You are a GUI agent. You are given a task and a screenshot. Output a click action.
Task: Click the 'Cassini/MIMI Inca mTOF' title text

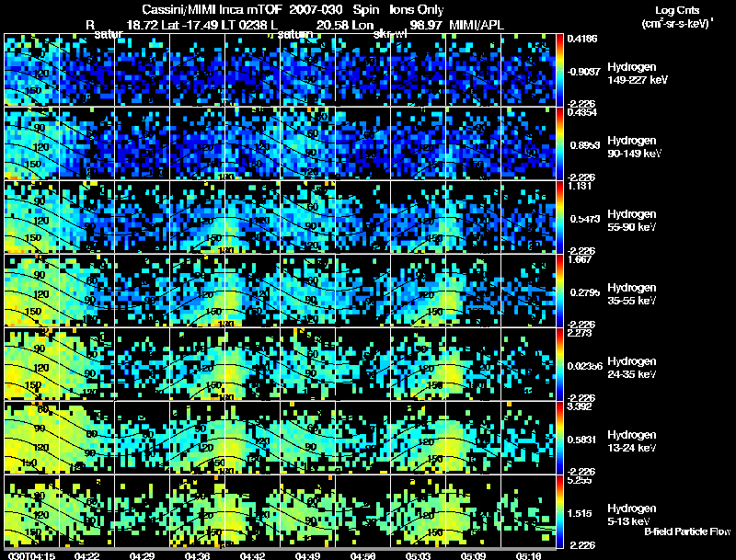(211, 10)
